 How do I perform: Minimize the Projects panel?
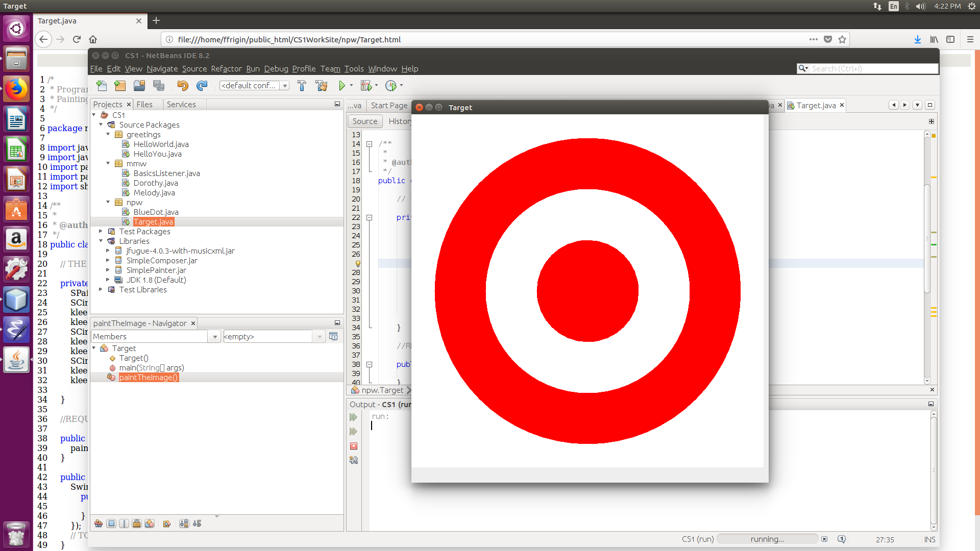(337, 104)
